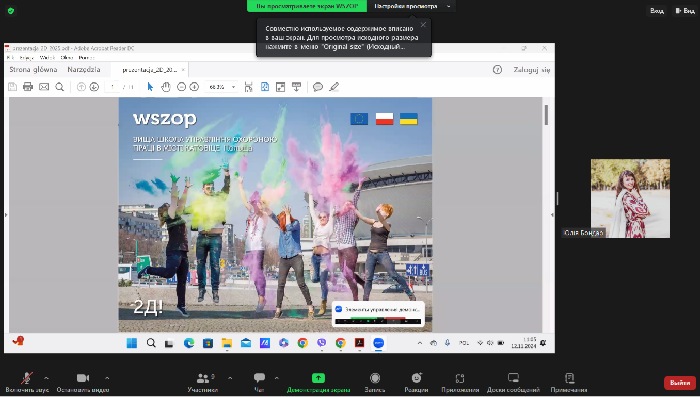
Task: Open Доски сообщений whiteboards
Action: coord(513,383)
